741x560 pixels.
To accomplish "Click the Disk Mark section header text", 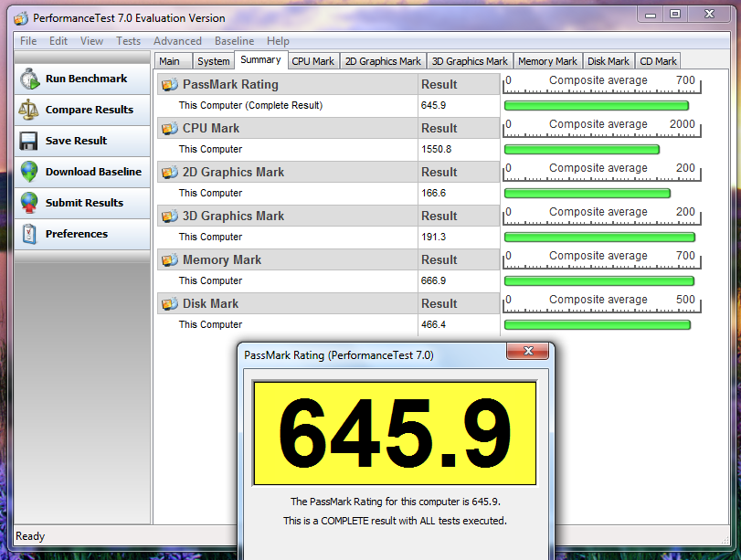I will pyautogui.click(x=211, y=304).
